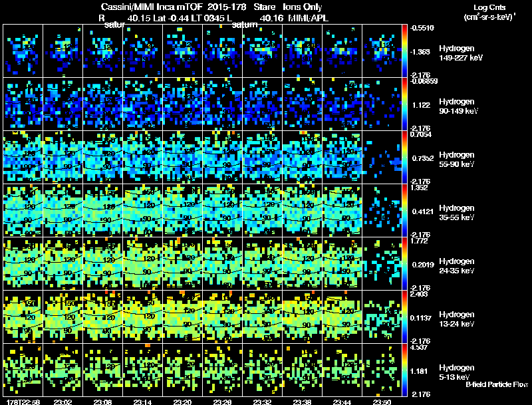
Task: Click the -0.5510 color scale maximum
Action: 422,28
